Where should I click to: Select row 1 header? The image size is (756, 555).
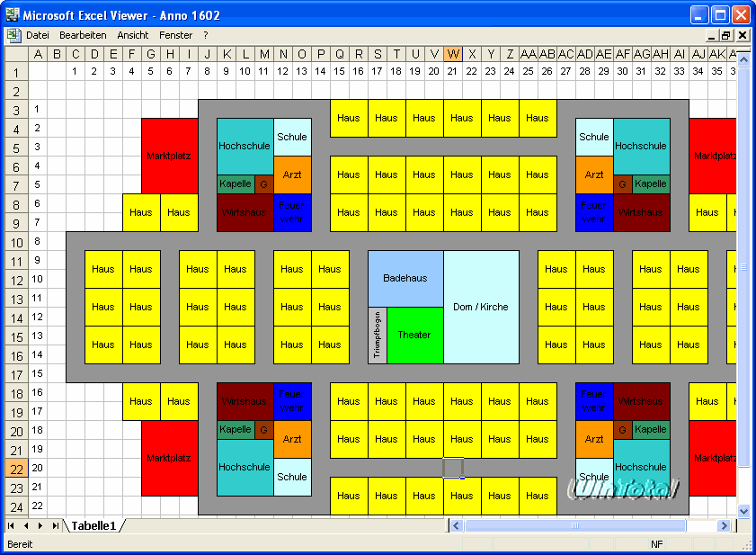(16, 73)
